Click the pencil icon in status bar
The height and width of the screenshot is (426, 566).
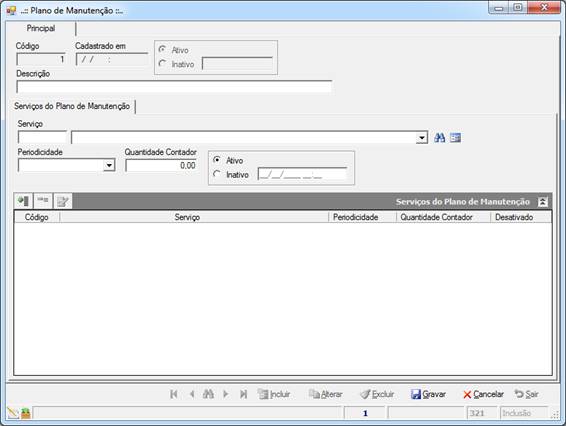pyautogui.click(x=13, y=413)
